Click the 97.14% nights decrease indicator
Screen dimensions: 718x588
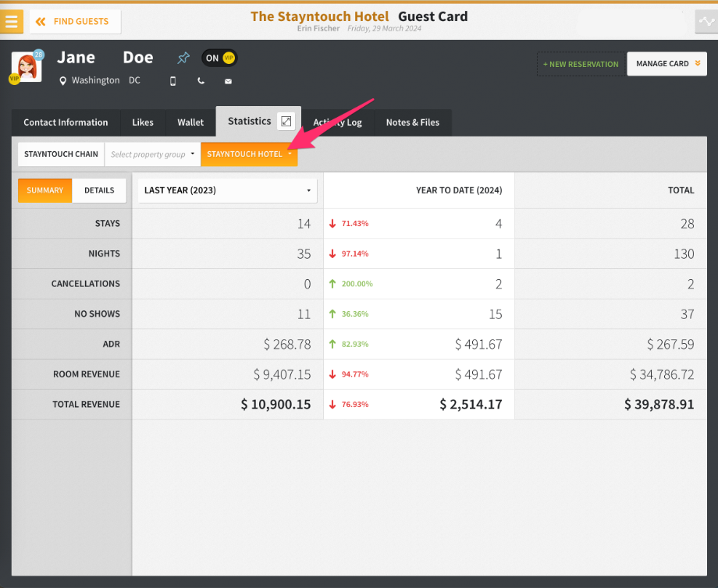point(349,253)
